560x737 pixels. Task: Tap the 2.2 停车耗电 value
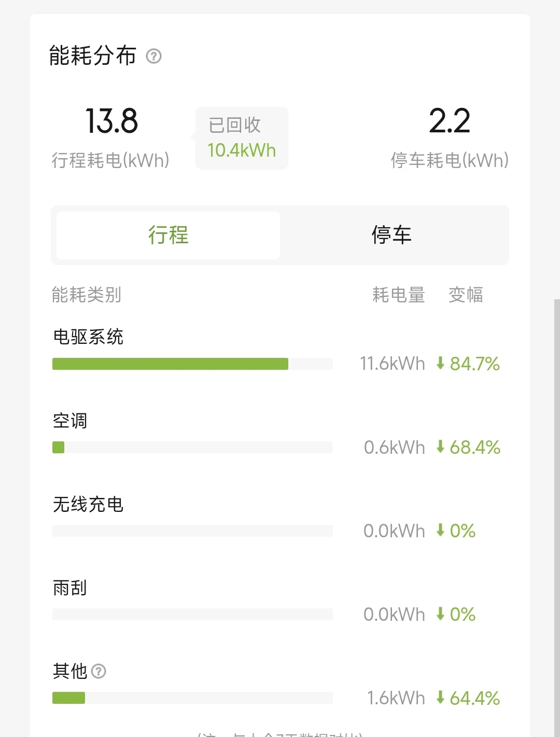coord(450,121)
